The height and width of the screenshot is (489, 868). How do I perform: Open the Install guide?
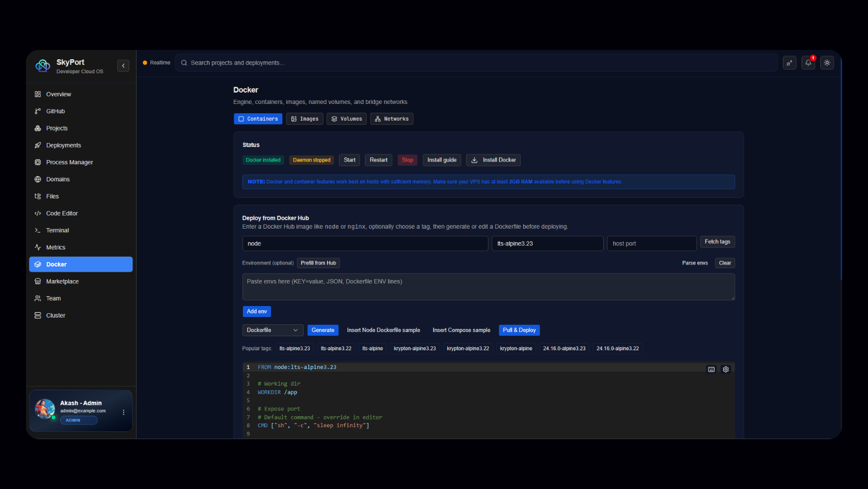(442, 160)
